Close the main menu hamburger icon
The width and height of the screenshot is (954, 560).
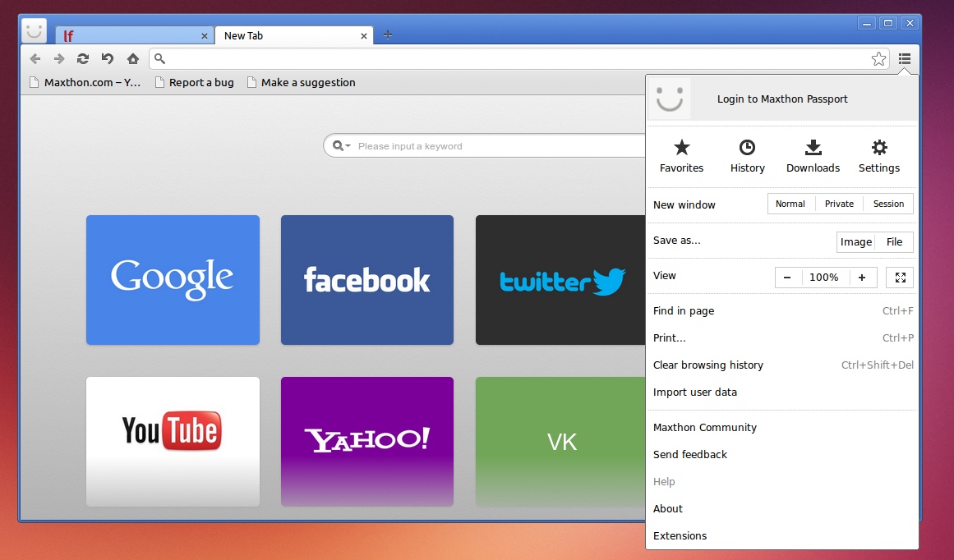[x=905, y=59]
